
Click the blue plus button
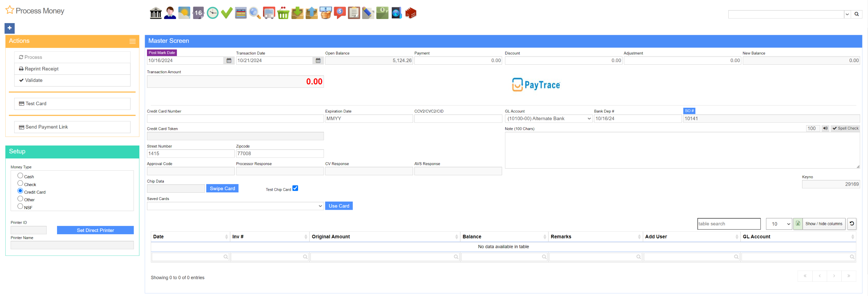[x=10, y=28]
